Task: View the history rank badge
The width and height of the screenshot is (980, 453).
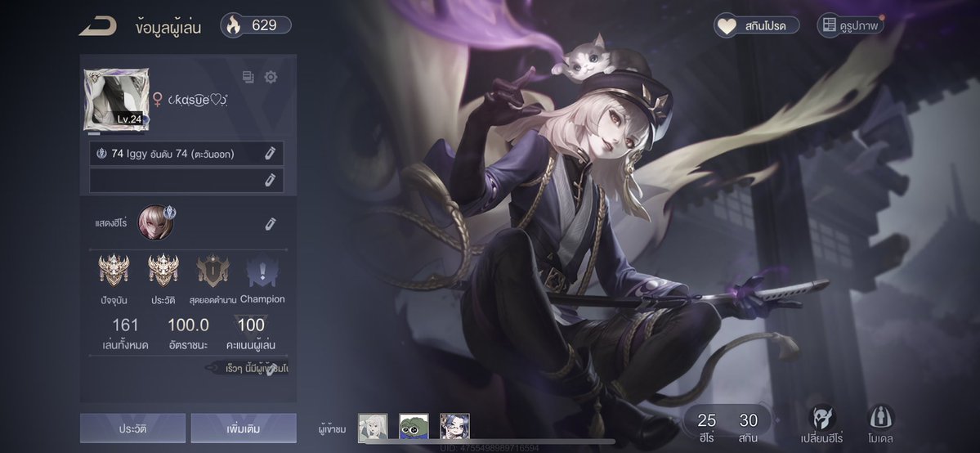Action: click(x=163, y=271)
